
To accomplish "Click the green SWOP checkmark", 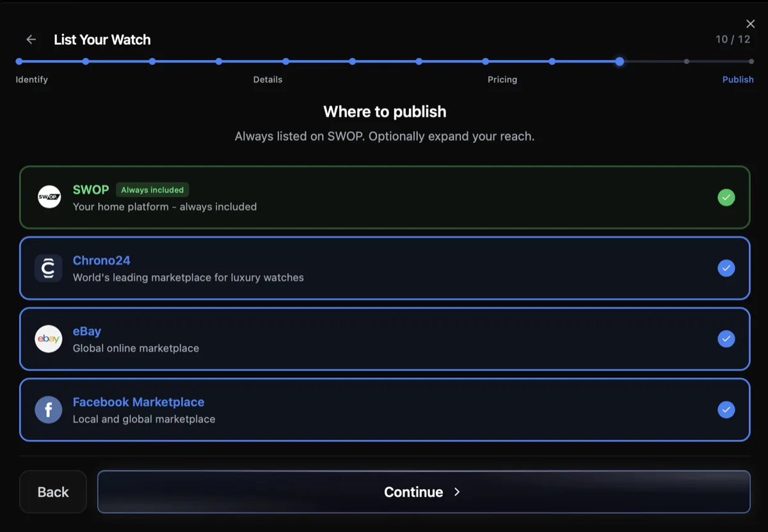I will [x=726, y=198].
